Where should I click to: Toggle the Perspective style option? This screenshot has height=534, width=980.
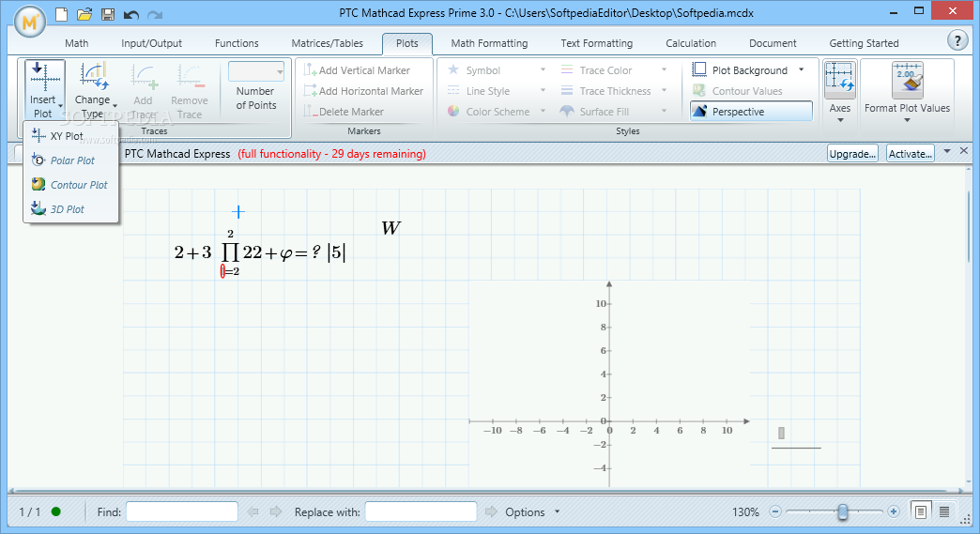751,112
